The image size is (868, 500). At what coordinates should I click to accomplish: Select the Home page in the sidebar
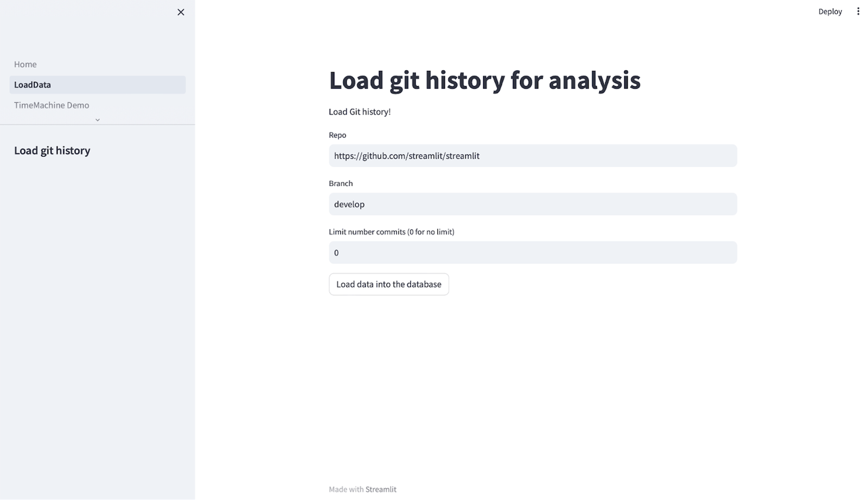(25, 64)
